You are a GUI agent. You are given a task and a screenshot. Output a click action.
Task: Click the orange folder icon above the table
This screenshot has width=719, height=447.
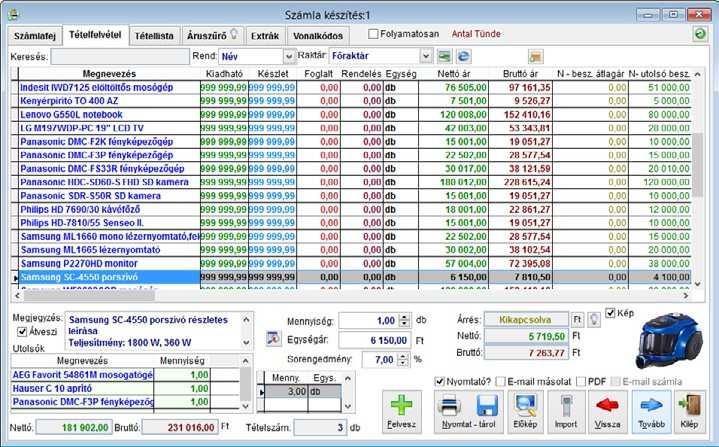535,56
